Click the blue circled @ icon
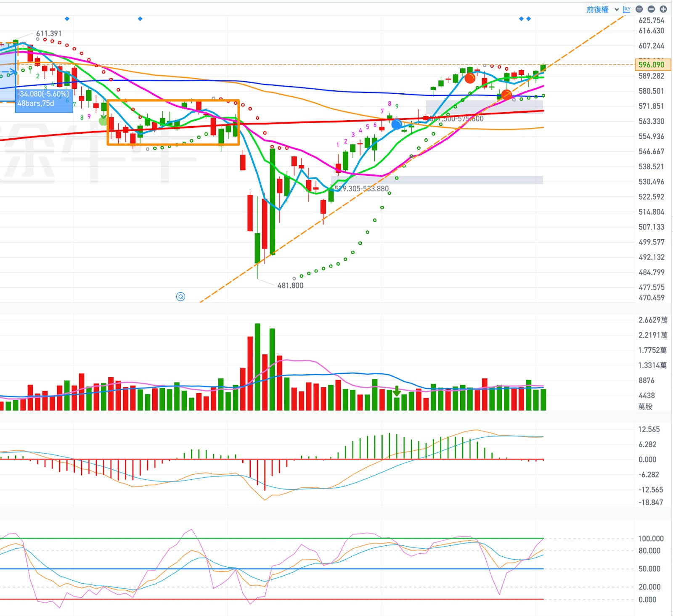Screen dimensions: 673x616 [x=180, y=297]
